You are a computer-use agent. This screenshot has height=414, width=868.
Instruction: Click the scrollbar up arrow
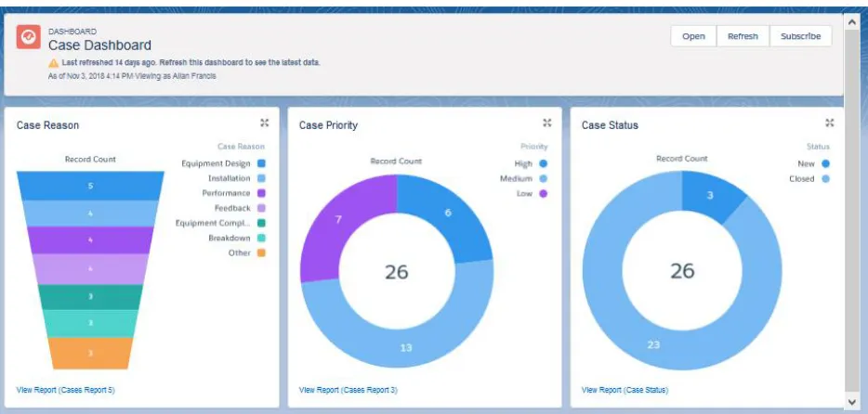[x=852, y=21]
